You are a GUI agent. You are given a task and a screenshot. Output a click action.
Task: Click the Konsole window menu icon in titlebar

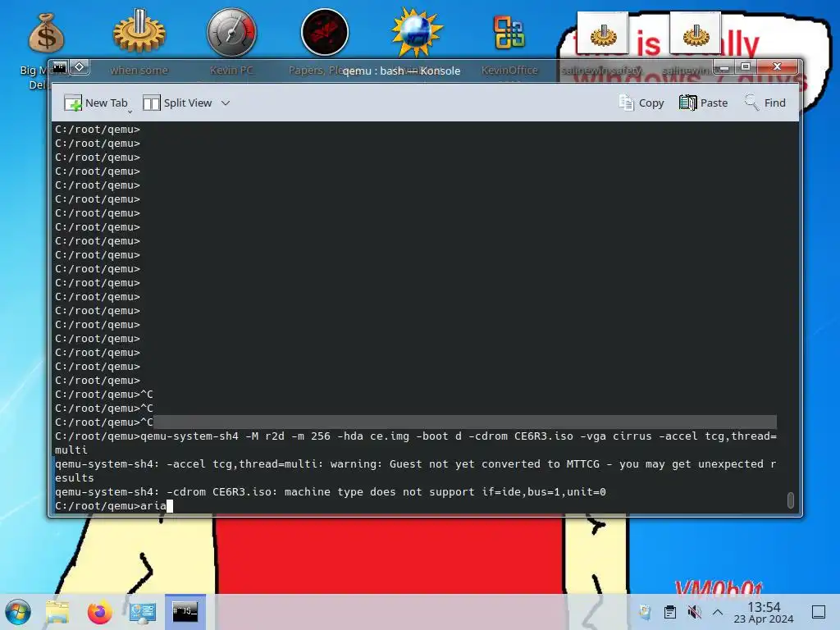(59, 67)
